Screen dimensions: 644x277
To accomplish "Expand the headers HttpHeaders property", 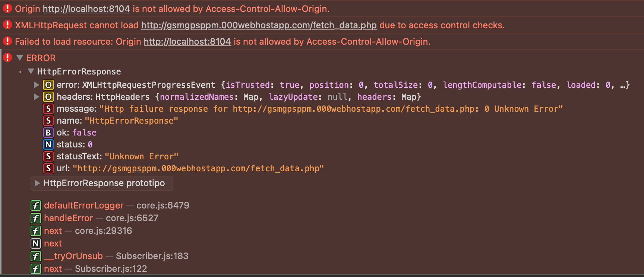I will click(x=36, y=96).
